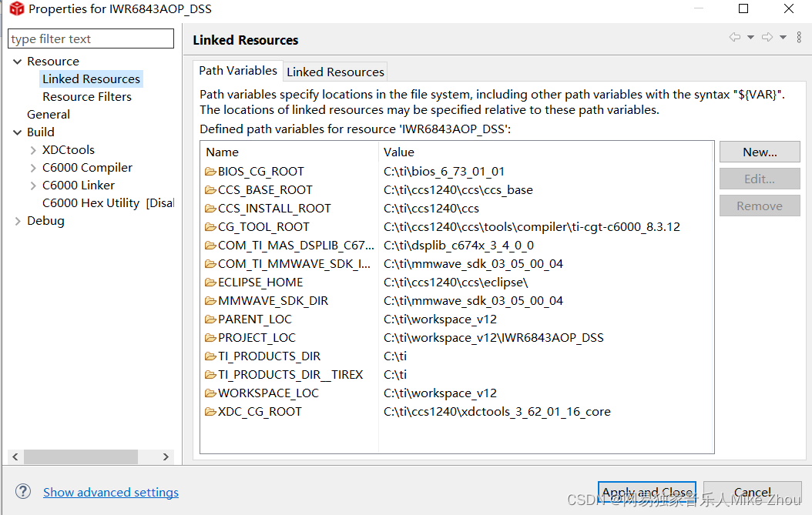Click the folder icon beside ECLIPSE_HOME
Image resolution: width=812 pixels, height=515 pixels.
click(209, 282)
